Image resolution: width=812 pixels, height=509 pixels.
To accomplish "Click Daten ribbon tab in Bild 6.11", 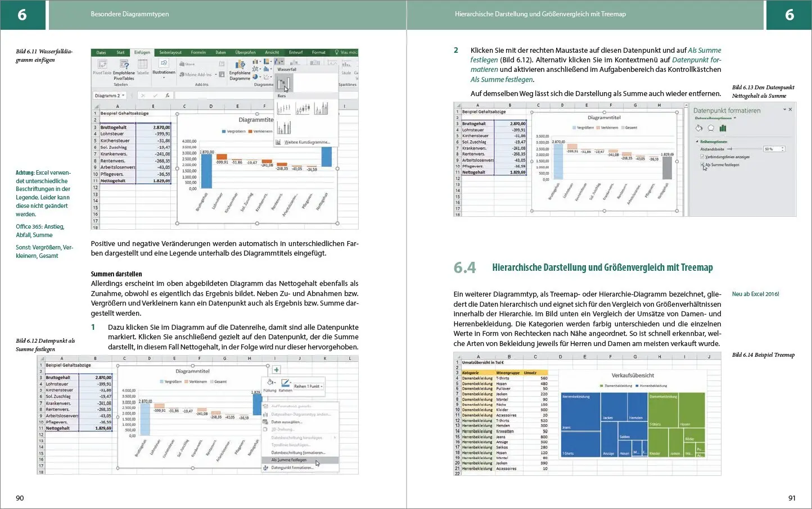I will pos(220,52).
